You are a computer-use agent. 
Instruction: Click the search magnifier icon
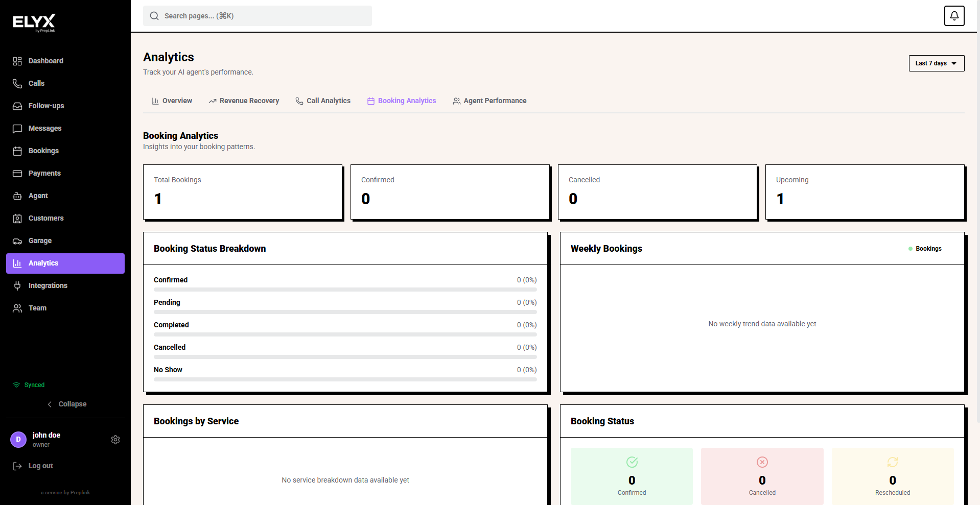(154, 16)
